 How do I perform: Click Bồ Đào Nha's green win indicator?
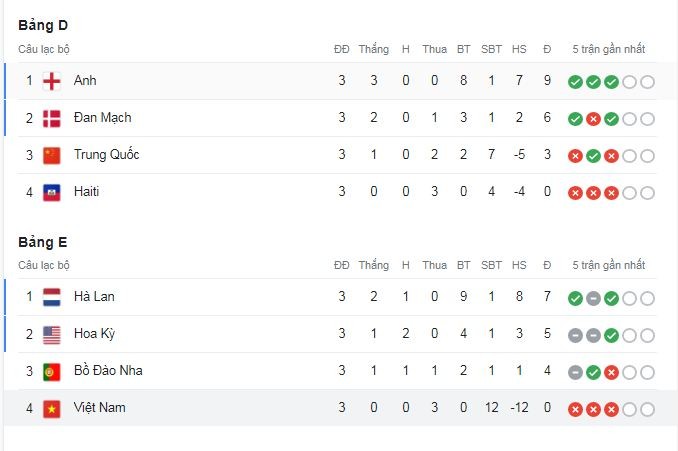point(593,372)
